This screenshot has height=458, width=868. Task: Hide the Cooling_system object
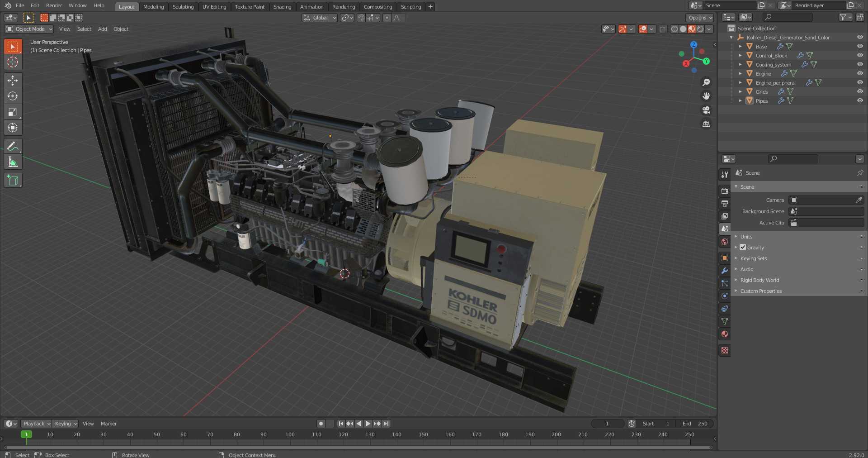(860, 64)
